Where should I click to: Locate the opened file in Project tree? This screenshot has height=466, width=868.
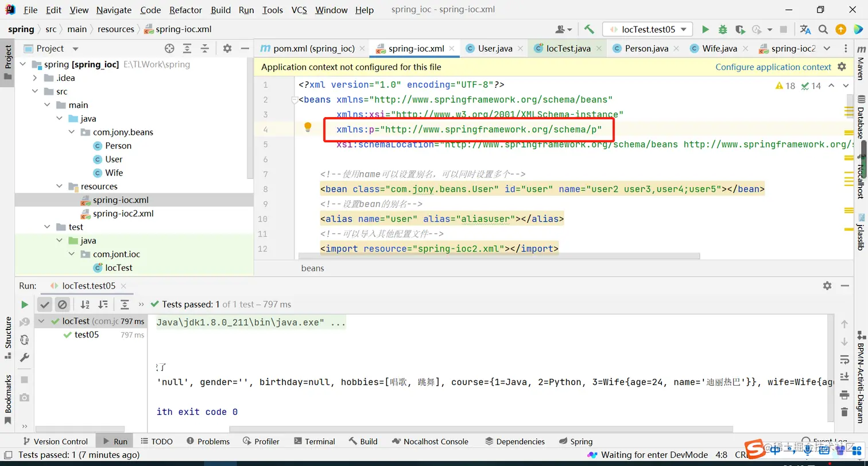point(169,49)
